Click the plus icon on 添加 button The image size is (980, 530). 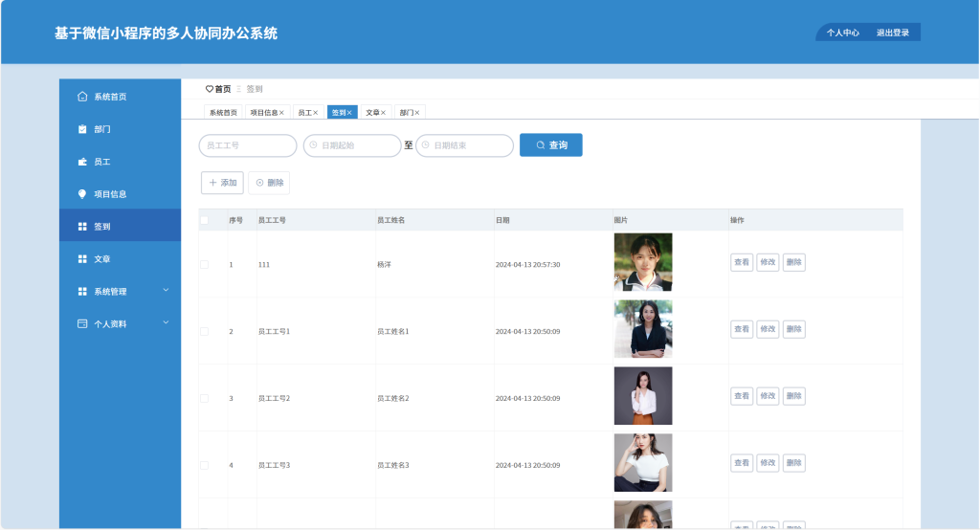(x=213, y=183)
